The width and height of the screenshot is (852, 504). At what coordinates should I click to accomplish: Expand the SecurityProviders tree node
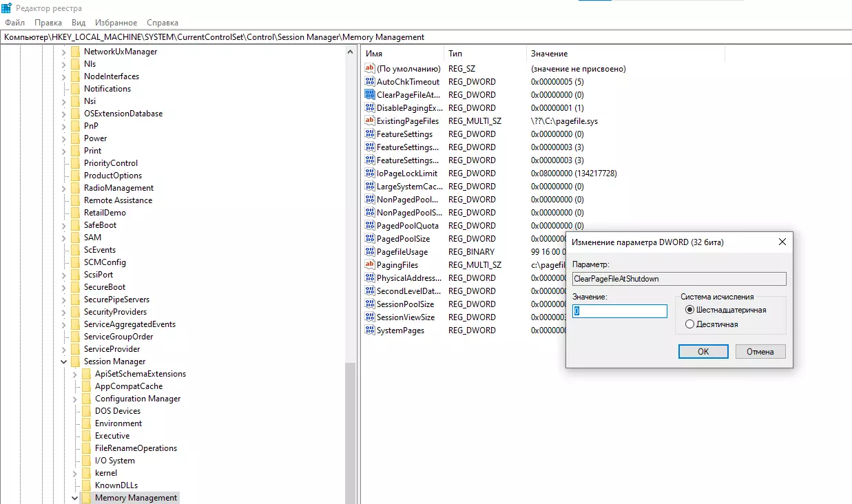(64, 312)
